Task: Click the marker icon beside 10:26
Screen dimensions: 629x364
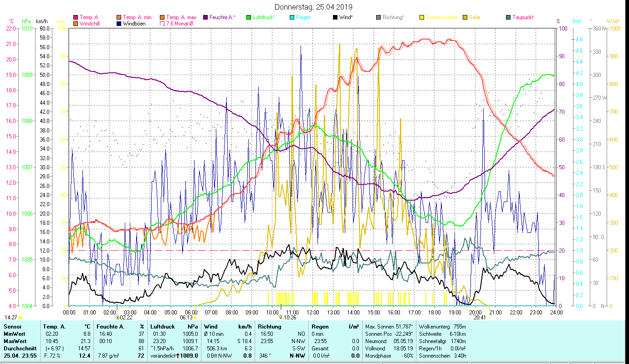Action: pos(281,317)
